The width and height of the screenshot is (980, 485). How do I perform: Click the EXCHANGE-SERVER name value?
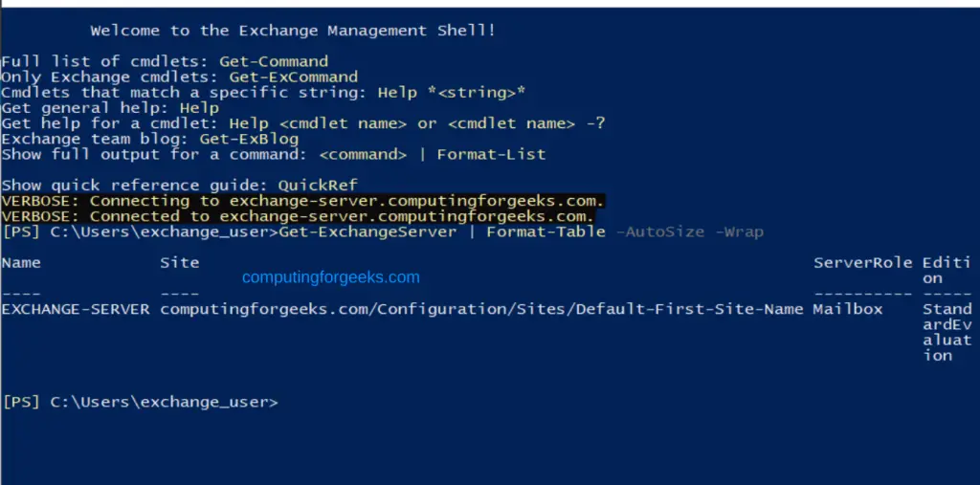pyautogui.click(x=76, y=309)
